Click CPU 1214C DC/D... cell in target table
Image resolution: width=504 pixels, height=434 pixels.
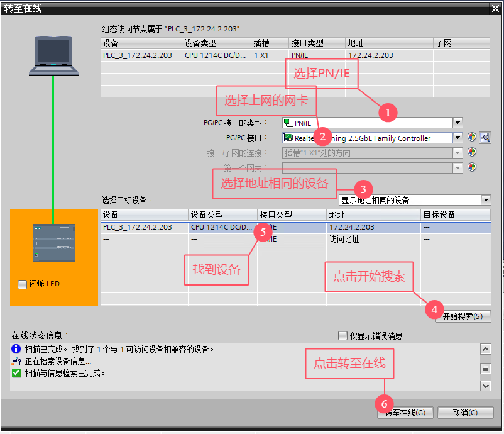coord(221,227)
